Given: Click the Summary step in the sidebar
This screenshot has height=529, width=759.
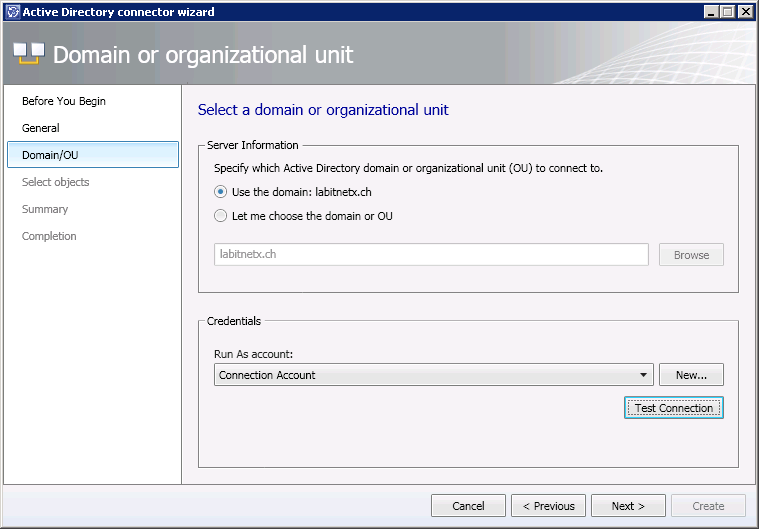Looking at the screenshot, I should pos(45,209).
